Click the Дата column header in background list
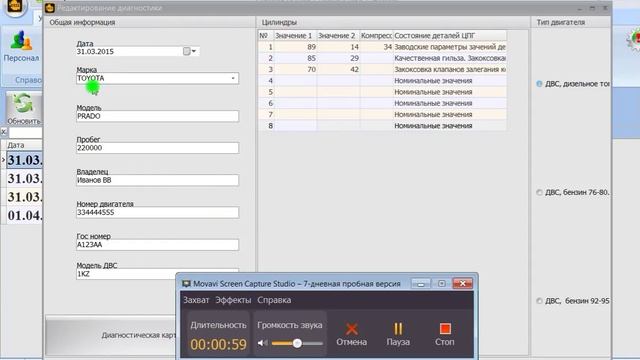This screenshot has width=640, height=360. pyautogui.click(x=24, y=145)
